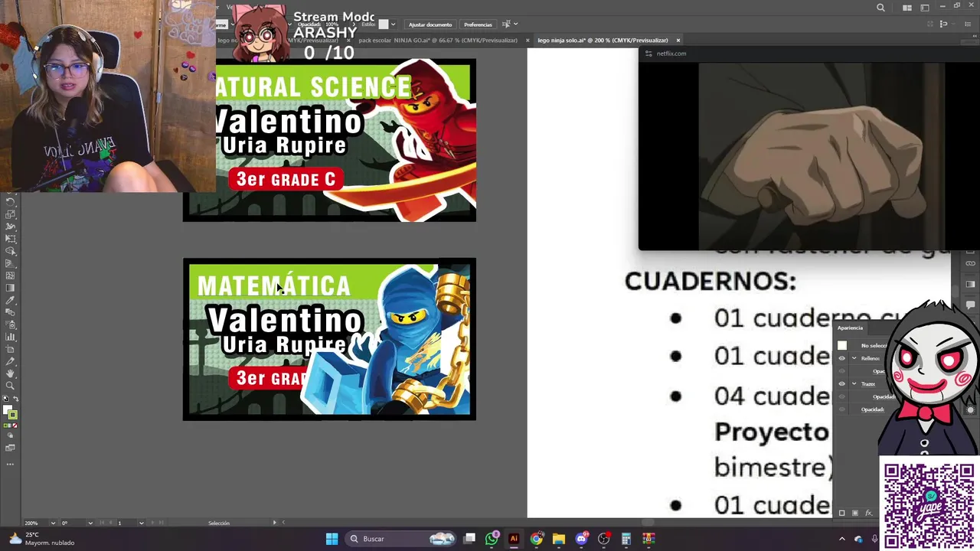Close the lego ninja solo.ai tab
Screen dimensions: 980x551
click(x=678, y=40)
